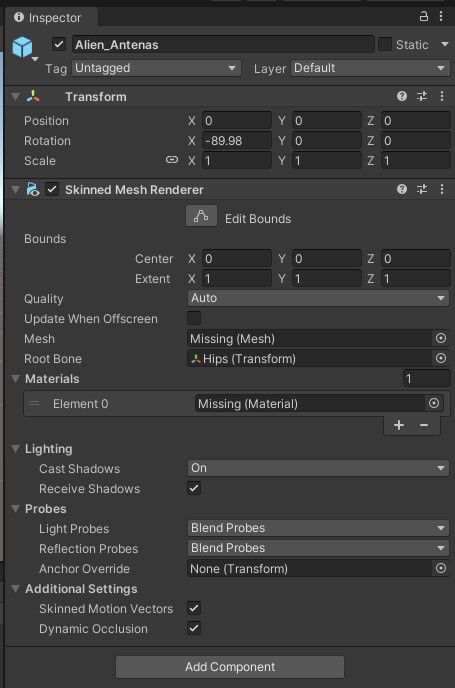Collapse the Probes section

(15, 509)
